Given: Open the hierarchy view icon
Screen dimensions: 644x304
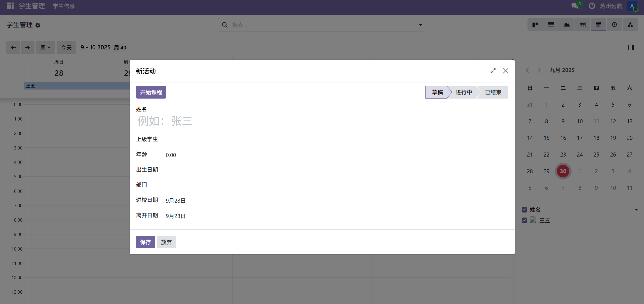Looking at the screenshot, I should pyautogui.click(x=630, y=24).
